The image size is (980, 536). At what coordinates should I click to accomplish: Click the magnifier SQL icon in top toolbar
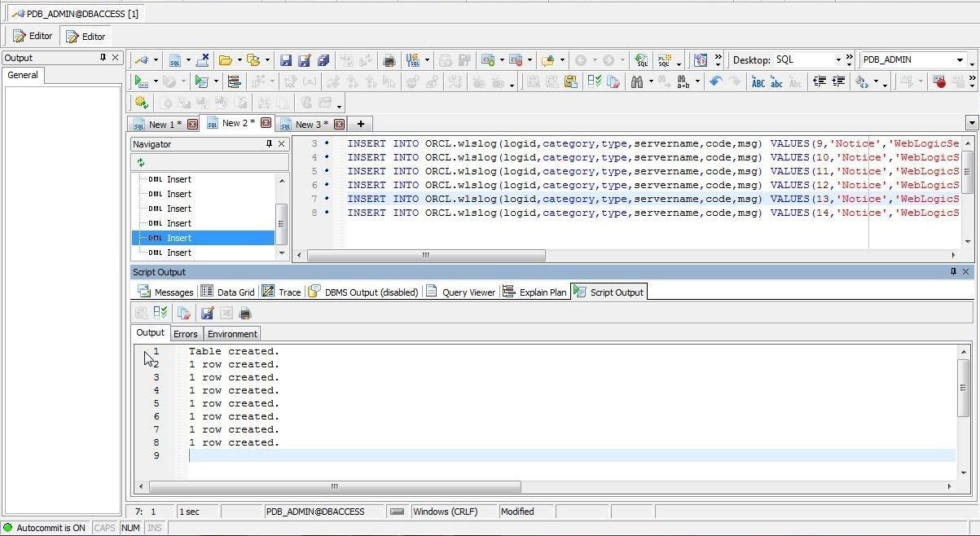(642, 60)
